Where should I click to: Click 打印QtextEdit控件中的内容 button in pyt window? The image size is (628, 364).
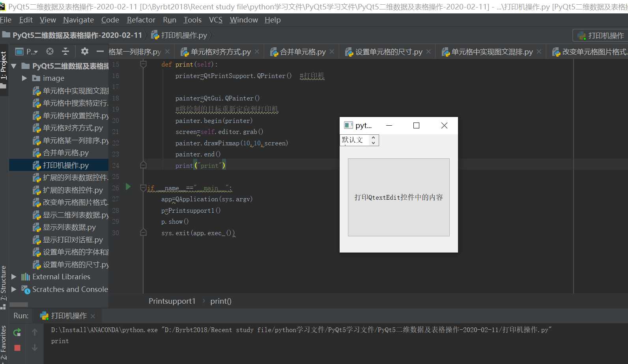[398, 197]
